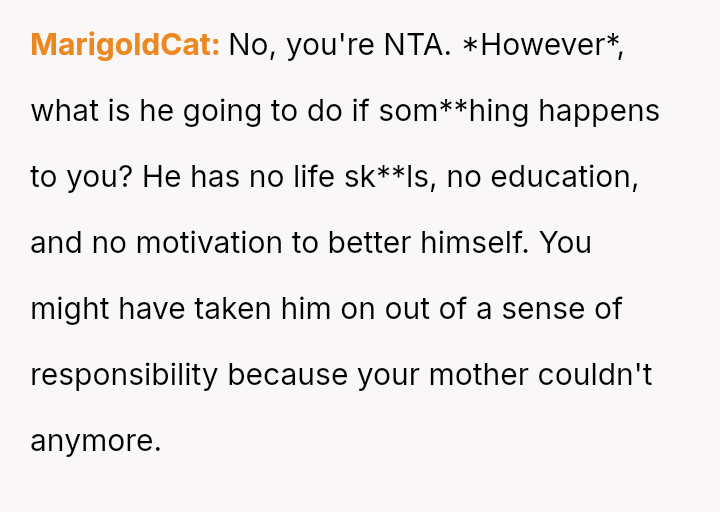Click the *However* text
This screenshot has height=512, width=720.
click(x=542, y=45)
